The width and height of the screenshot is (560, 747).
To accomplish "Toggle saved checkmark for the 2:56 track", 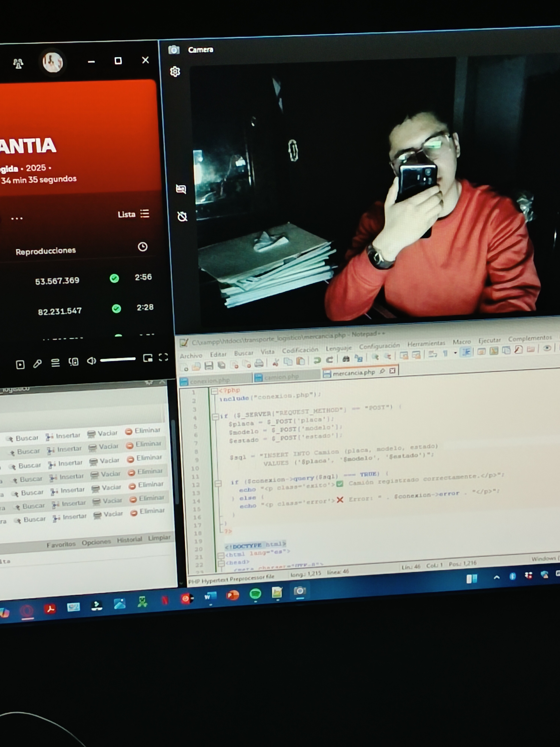I will pyautogui.click(x=114, y=278).
